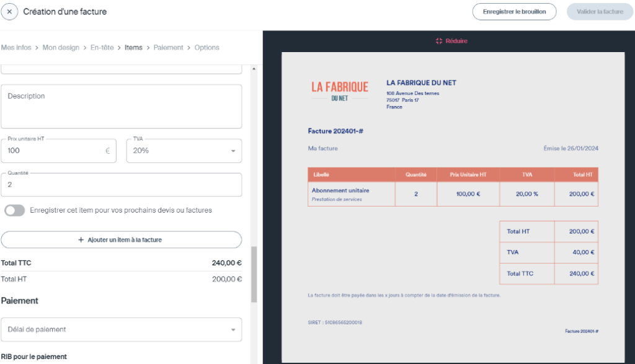Click the Quantité input field
Image resolution: width=635 pixels, height=364 pixels.
[121, 185]
